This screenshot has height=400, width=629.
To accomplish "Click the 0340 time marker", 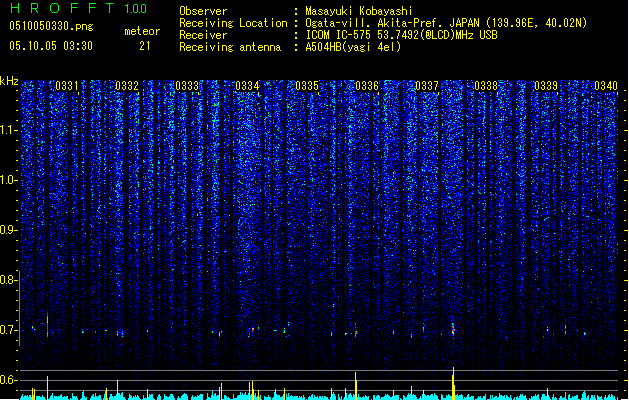I will pos(606,86).
